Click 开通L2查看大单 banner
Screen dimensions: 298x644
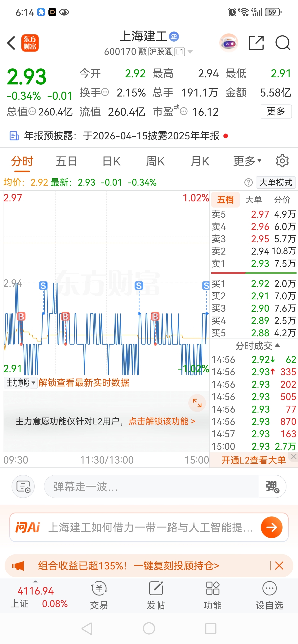[253, 460]
